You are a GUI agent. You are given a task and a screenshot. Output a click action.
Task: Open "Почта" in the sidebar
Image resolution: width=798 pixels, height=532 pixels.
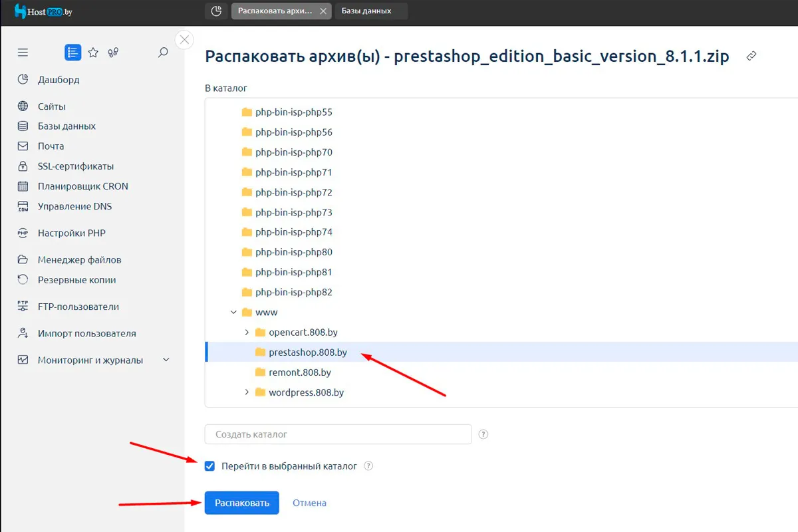click(x=51, y=146)
